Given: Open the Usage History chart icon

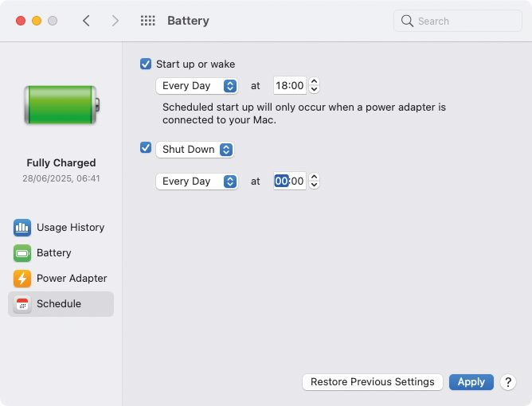Looking at the screenshot, I should [22, 227].
